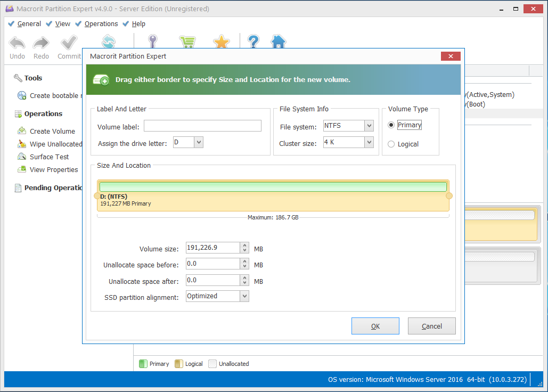This screenshot has width=548, height=392.
Task: Click the 191,227 MB Primary text
Action: tap(126, 203)
